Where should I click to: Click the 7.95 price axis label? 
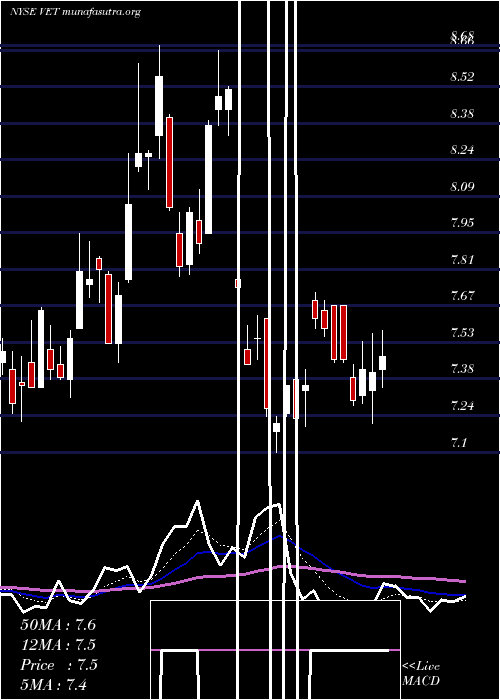(x=462, y=222)
